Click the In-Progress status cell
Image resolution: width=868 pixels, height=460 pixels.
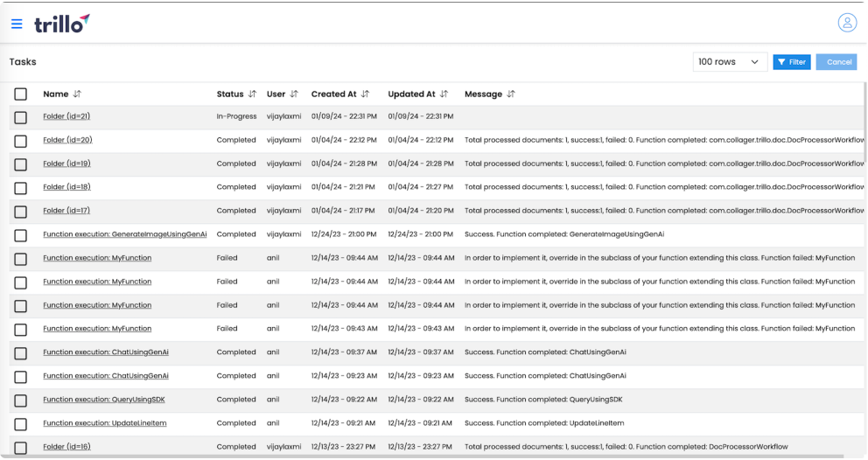236,116
